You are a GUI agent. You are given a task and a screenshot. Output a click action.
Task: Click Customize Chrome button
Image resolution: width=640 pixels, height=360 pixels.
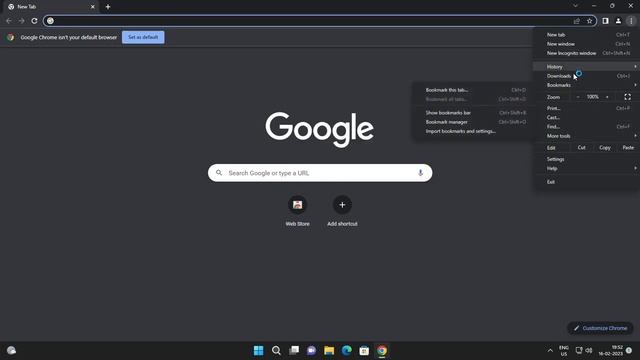600,328
